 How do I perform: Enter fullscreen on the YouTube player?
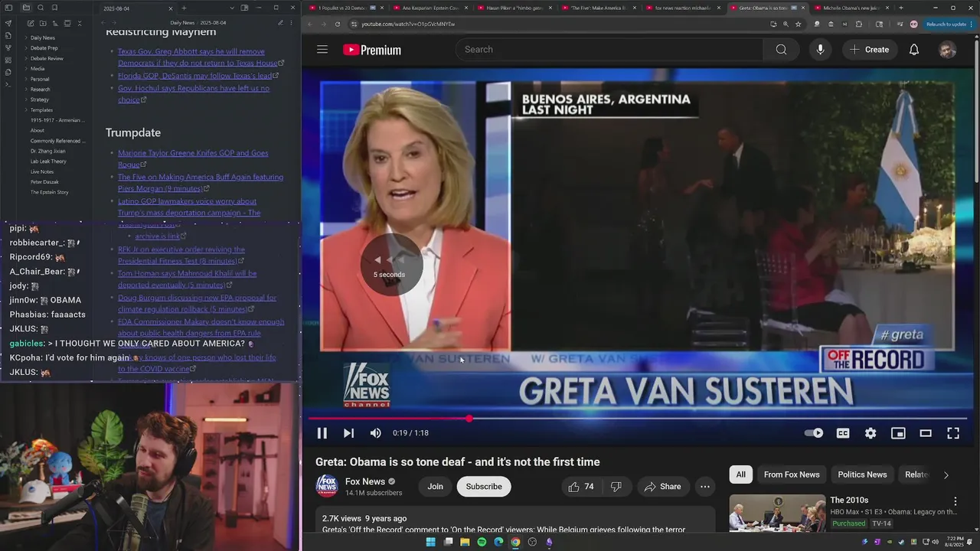click(x=953, y=433)
